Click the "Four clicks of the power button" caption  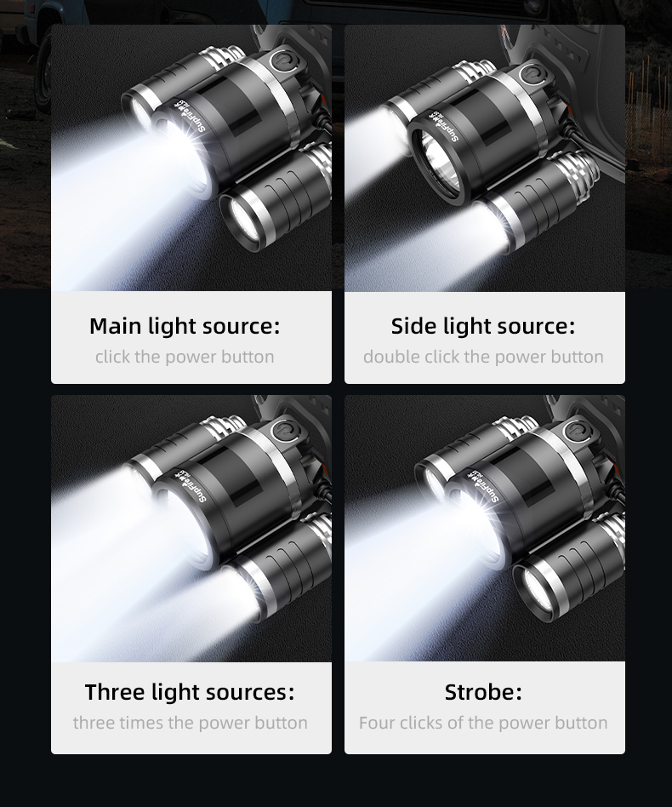coord(483,723)
